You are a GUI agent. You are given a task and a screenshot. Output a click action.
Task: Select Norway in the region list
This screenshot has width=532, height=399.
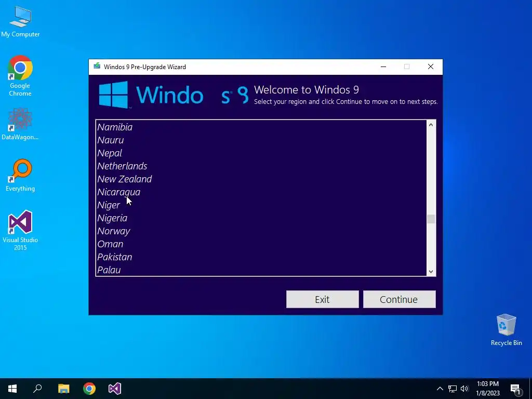(x=261, y=231)
